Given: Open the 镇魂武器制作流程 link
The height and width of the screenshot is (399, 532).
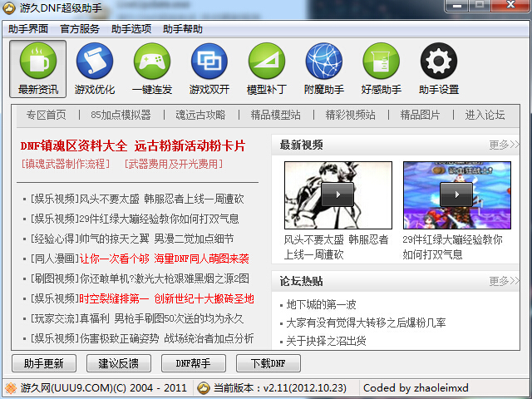Looking at the screenshot, I should [66, 165].
